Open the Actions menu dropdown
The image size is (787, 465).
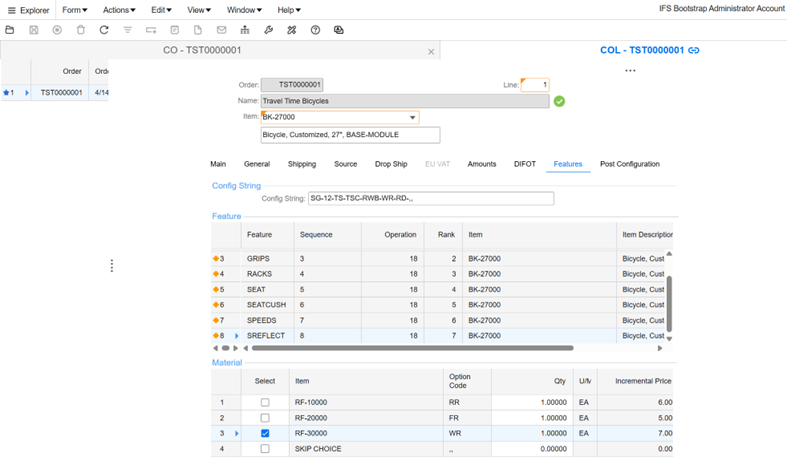click(x=119, y=10)
